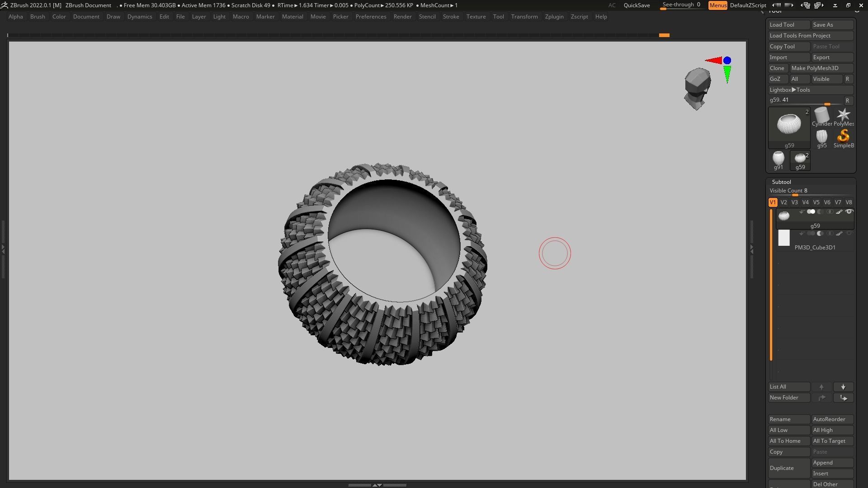Pick the g95 tool thumbnail
This screenshot has height=488, width=868.
pyautogui.click(x=821, y=136)
